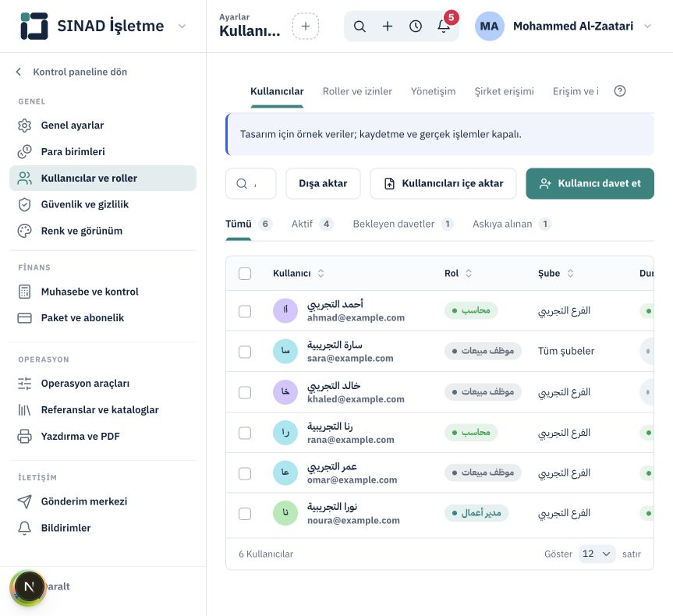Image resolution: width=673 pixels, height=616 pixels.
Task: Toggle the select-all checkbox in table header
Action: point(245,274)
